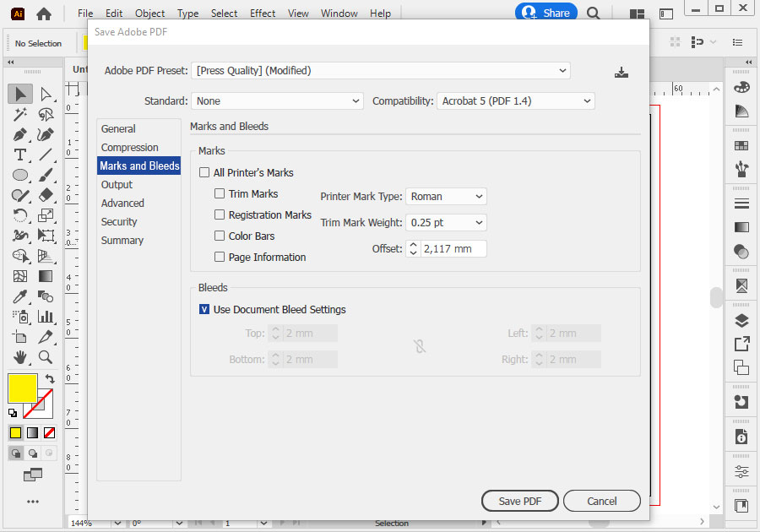The height and width of the screenshot is (532, 760).
Task: Open Printer Mark Type dropdown
Action: pos(446,196)
